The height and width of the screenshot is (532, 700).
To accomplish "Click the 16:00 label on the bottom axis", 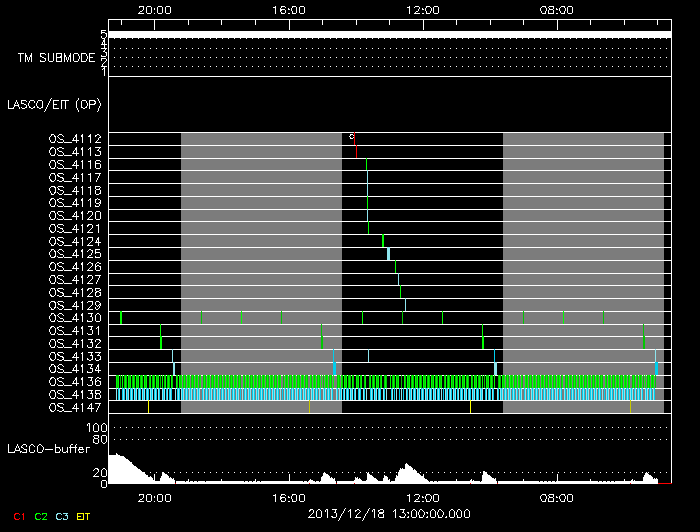I will [x=288, y=497].
